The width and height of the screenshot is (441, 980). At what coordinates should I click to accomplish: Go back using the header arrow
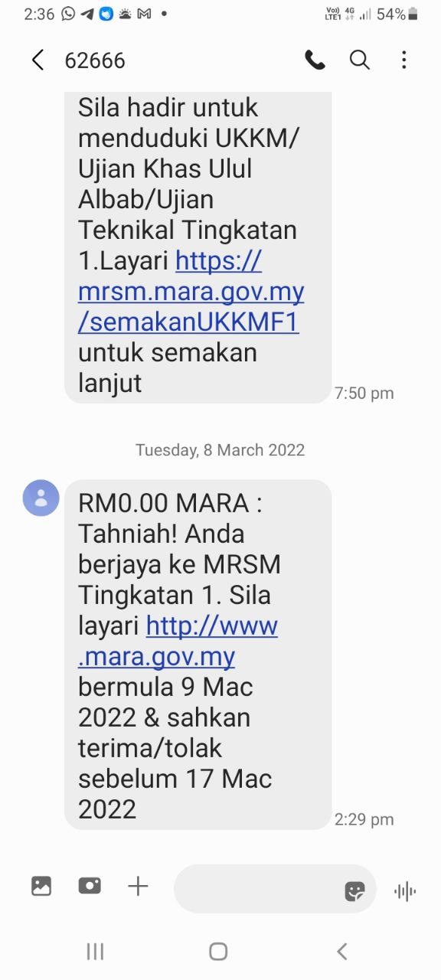tap(38, 60)
